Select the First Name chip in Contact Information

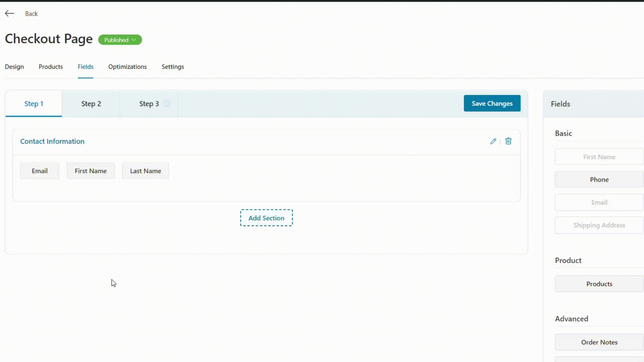[x=91, y=171]
